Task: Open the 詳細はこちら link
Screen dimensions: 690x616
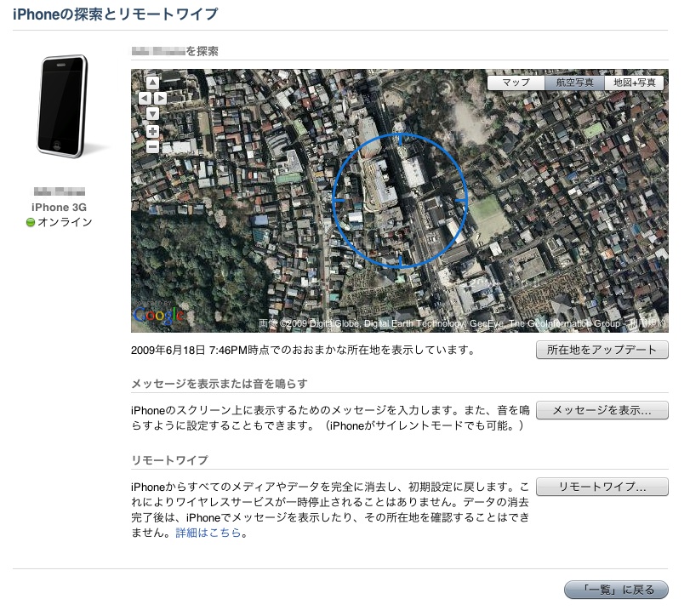Action: coord(208,533)
